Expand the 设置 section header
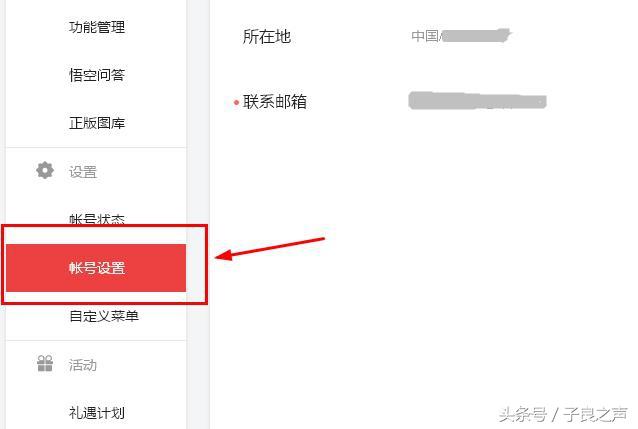Screen dimensions: 638x429 tap(83, 172)
